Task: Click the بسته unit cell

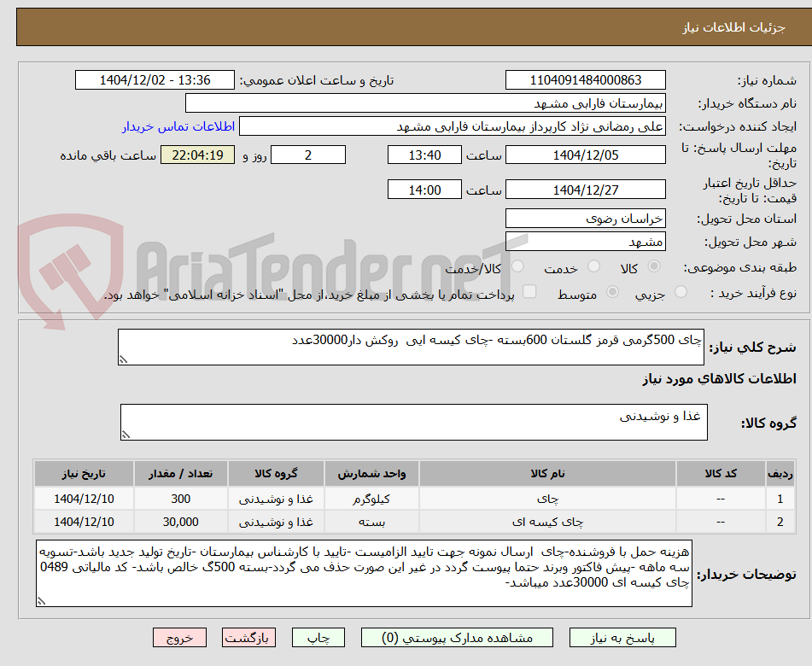Action: 371,522
